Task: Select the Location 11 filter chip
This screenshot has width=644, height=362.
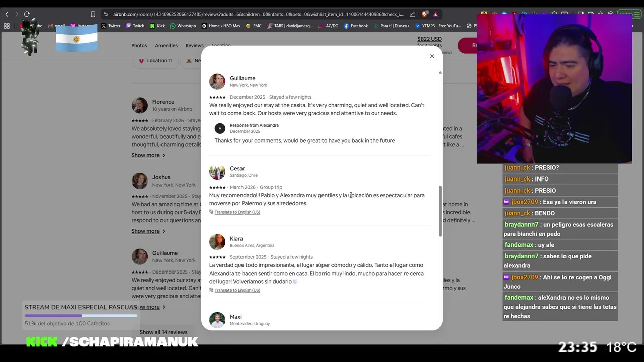Action: point(156,61)
